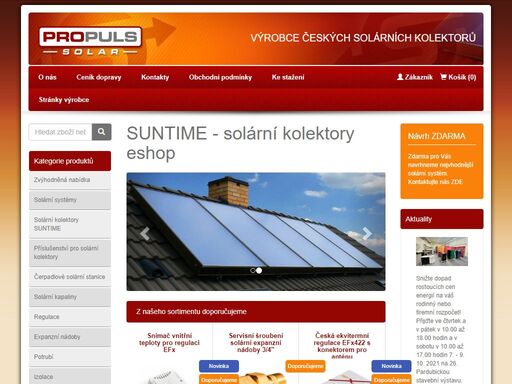This screenshot has width=512, height=384.
Task: Select the first carousel indicator dot
Action: [253, 271]
